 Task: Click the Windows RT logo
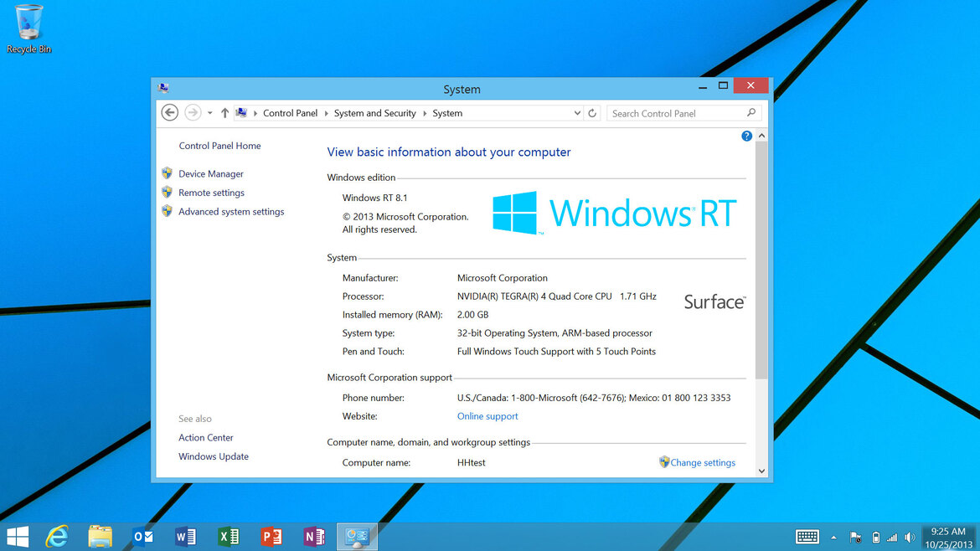[x=614, y=213]
